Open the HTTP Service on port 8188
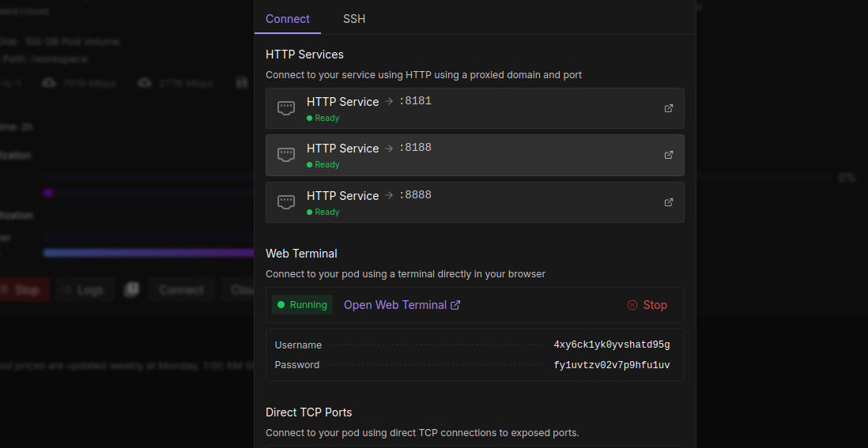The image size is (868, 448). tap(474, 155)
